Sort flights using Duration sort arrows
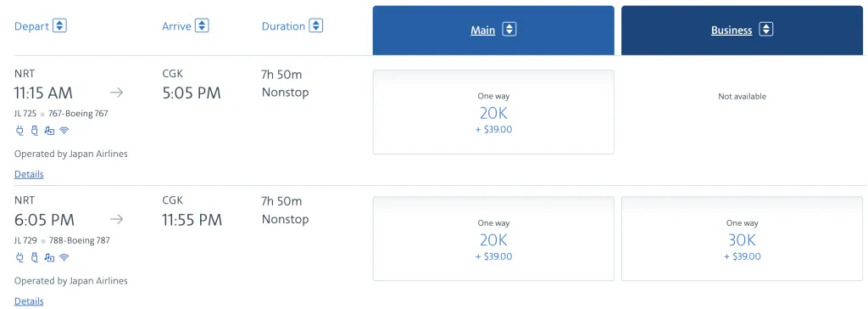Screen dimensions: 868x309 click(x=316, y=25)
